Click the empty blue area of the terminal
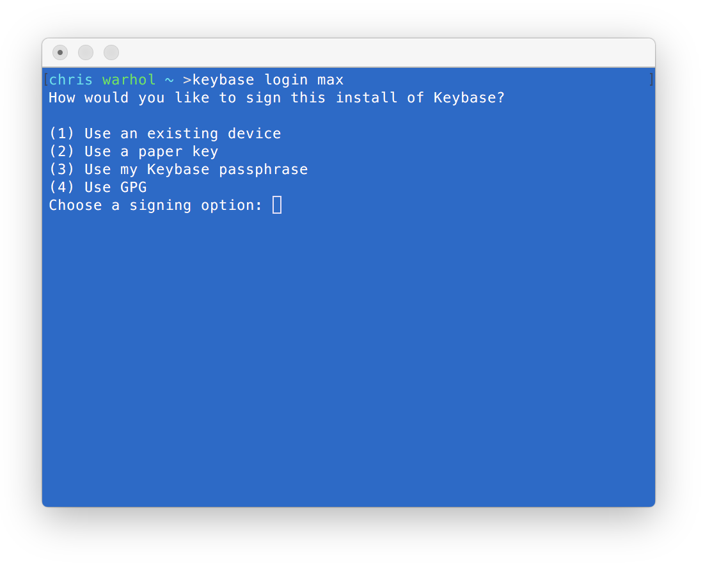The width and height of the screenshot is (728, 567). pyautogui.click(x=349, y=358)
